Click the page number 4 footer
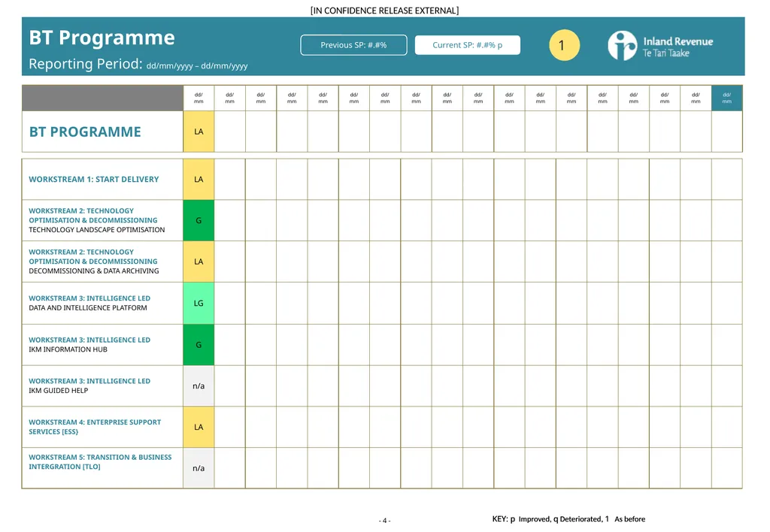Image resolution: width=770 pixels, height=532 pixels. [384, 520]
